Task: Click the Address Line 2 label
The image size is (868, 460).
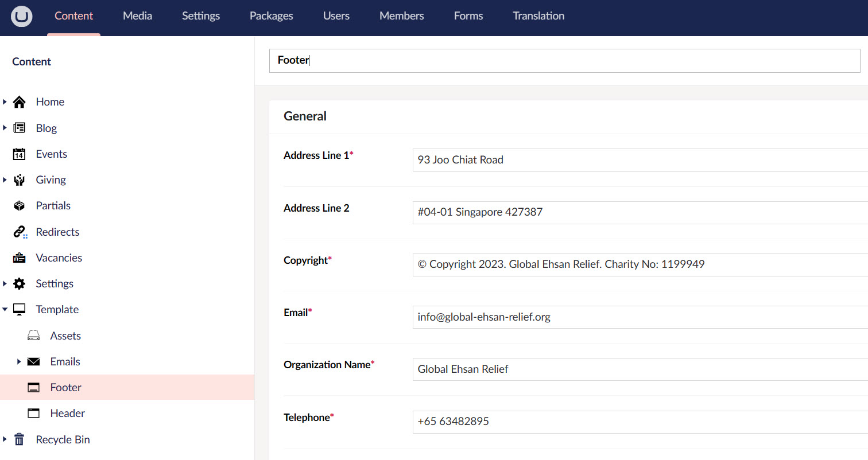Action: pyautogui.click(x=316, y=208)
